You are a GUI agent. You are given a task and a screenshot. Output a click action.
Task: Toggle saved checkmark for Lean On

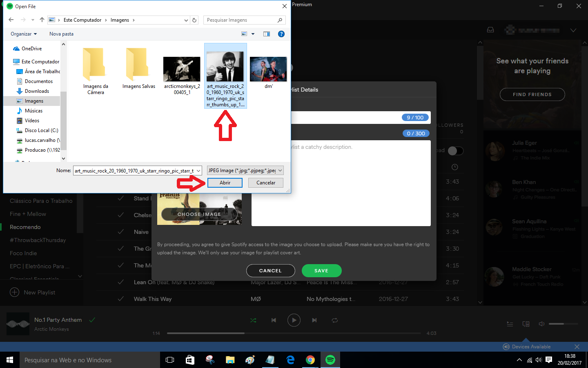click(120, 282)
